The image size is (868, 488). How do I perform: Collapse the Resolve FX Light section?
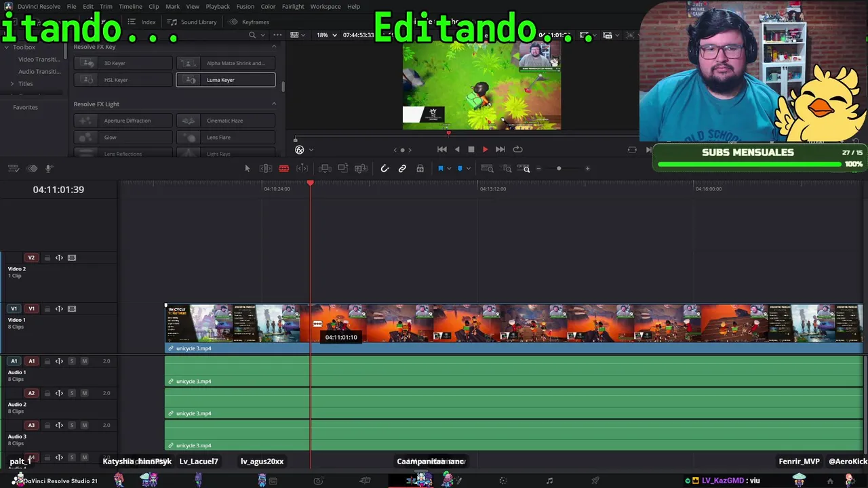(274, 104)
